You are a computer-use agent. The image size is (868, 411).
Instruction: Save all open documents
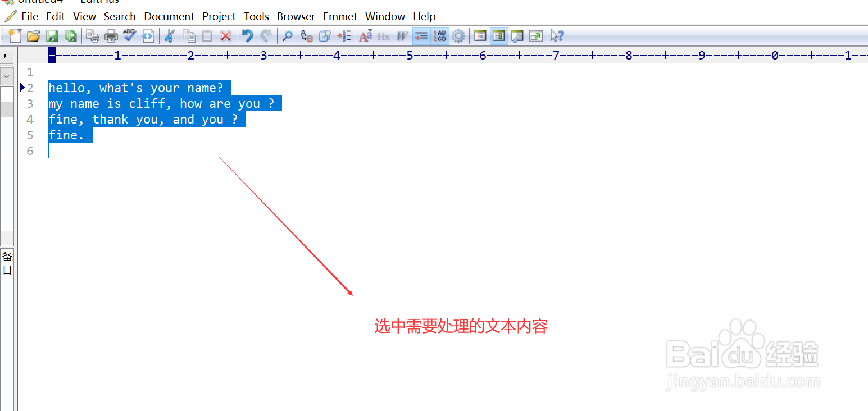click(71, 35)
